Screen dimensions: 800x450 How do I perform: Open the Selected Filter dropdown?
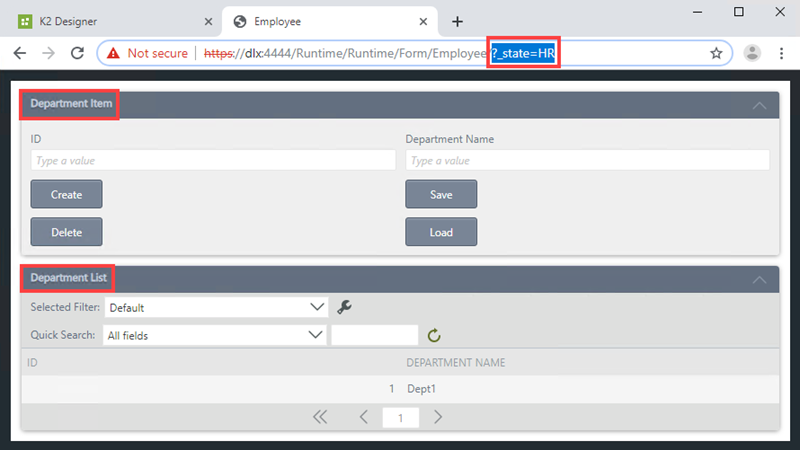point(216,308)
